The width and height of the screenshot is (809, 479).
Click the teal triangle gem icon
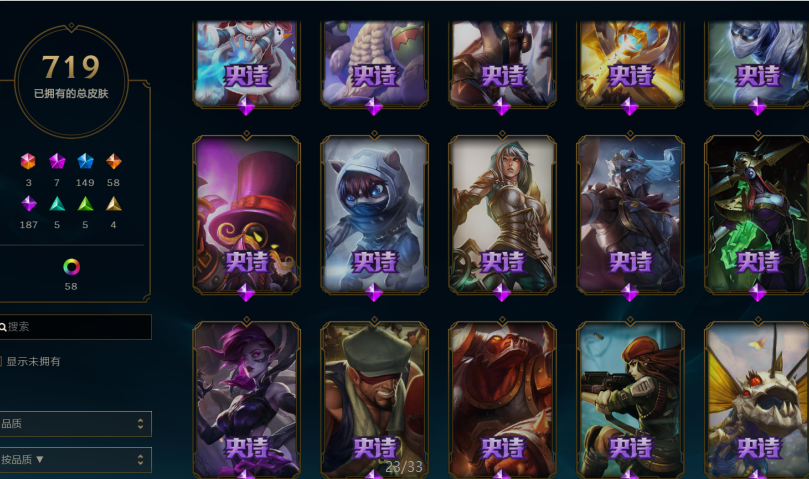[57, 204]
